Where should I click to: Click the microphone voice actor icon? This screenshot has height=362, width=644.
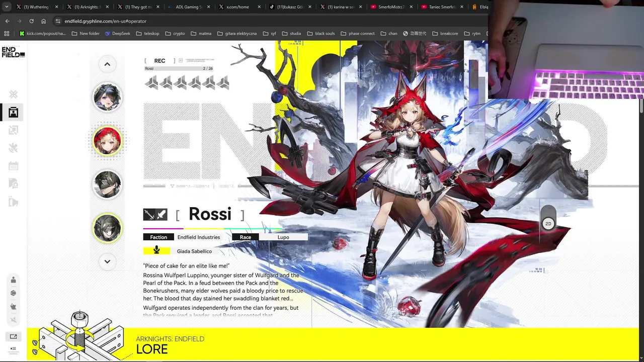click(156, 250)
